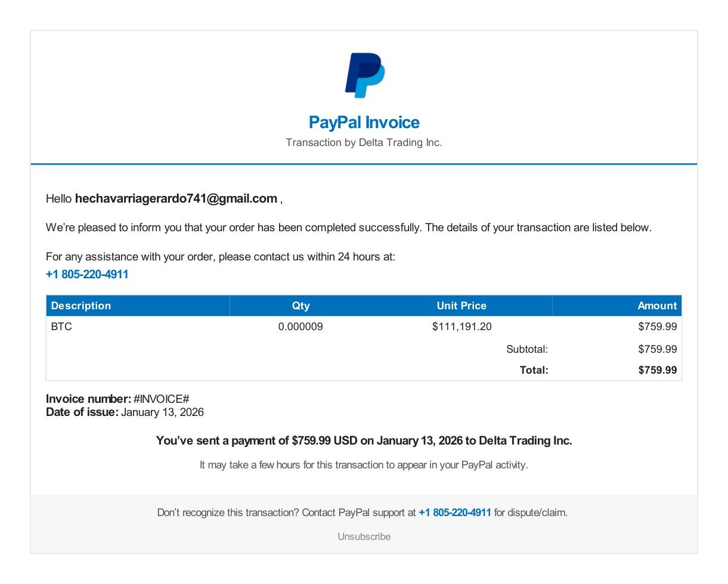
Task: Click the recipient email address hechavarriagerardo741@gmail.com
Action: (176, 198)
